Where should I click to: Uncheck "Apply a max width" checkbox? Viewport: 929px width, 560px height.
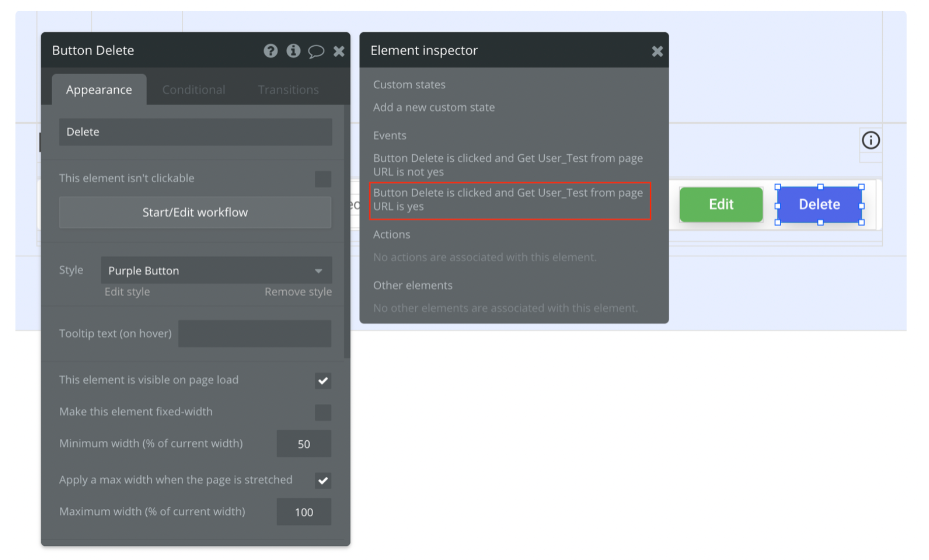click(323, 480)
